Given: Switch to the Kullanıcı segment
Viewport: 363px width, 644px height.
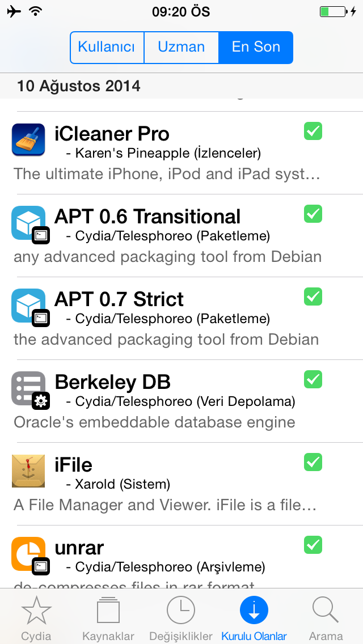Looking at the screenshot, I should tap(107, 47).
